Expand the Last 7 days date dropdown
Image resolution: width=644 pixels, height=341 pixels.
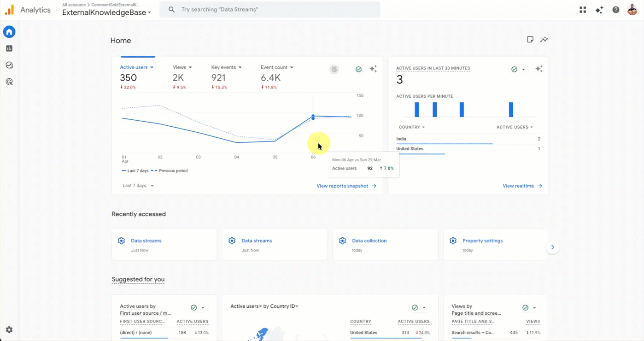point(138,186)
